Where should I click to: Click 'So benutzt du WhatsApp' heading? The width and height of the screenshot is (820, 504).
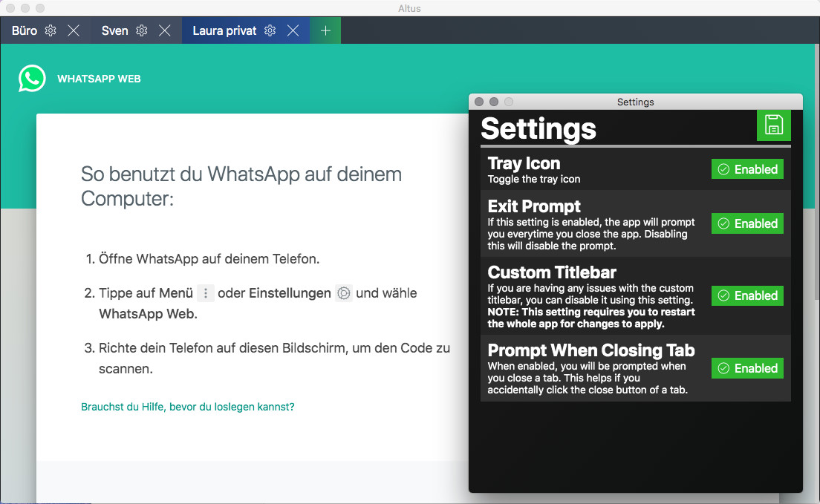click(x=241, y=186)
